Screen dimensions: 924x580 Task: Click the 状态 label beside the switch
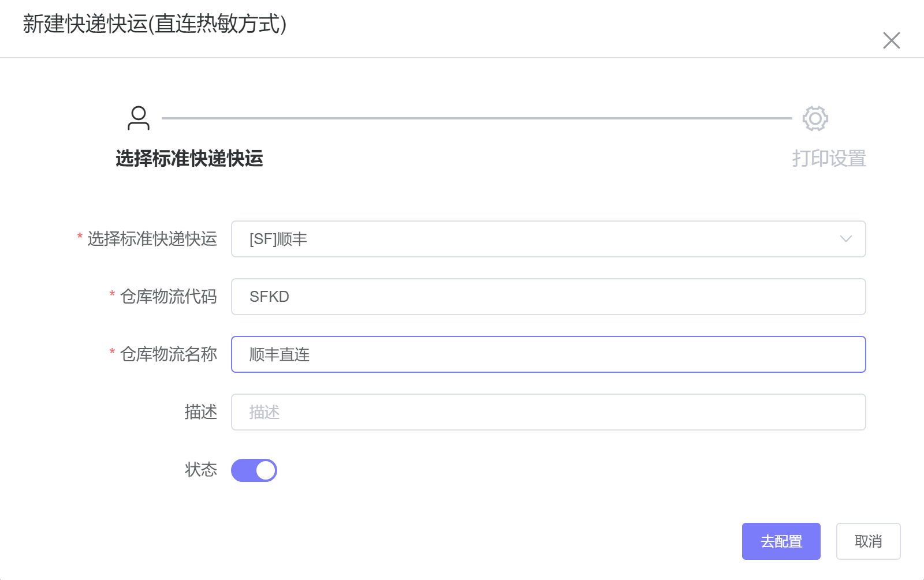coord(200,470)
